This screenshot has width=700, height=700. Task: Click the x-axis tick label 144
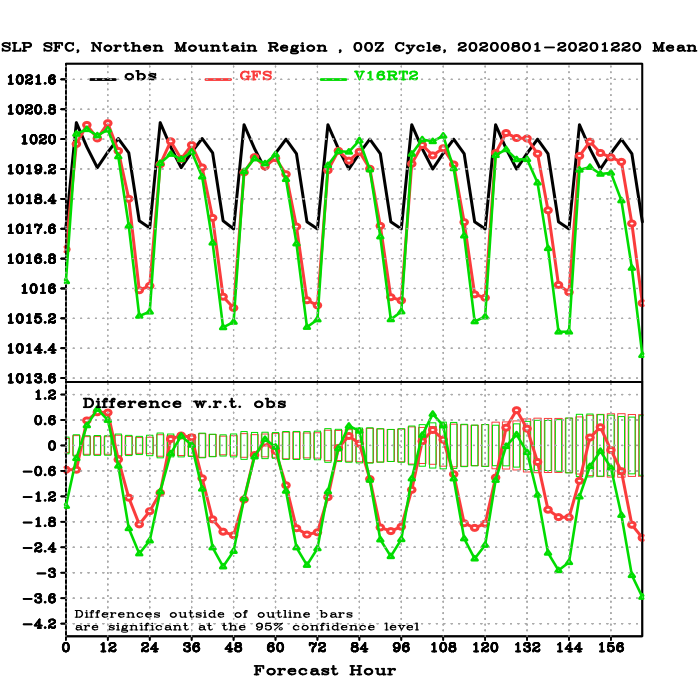pyautogui.click(x=569, y=648)
